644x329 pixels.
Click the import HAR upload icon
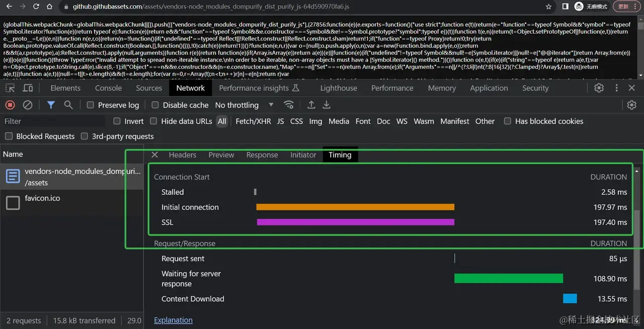(x=311, y=105)
